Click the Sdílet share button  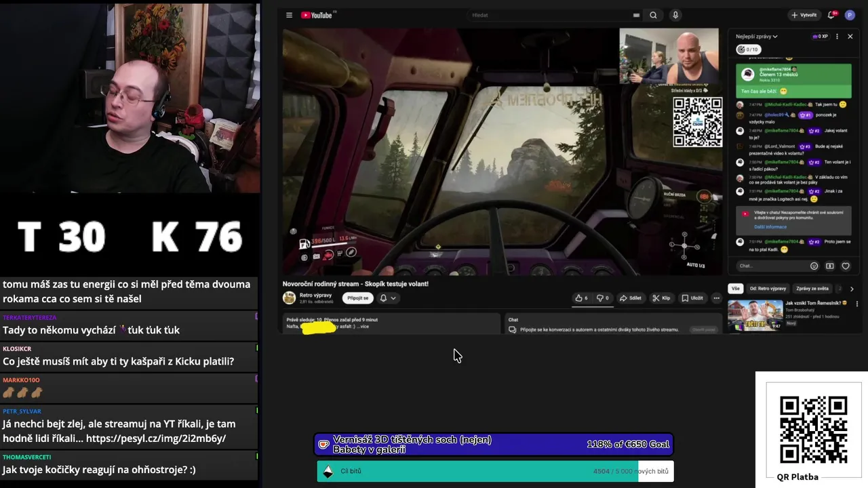pyautogui.click(x=631, y=298)
